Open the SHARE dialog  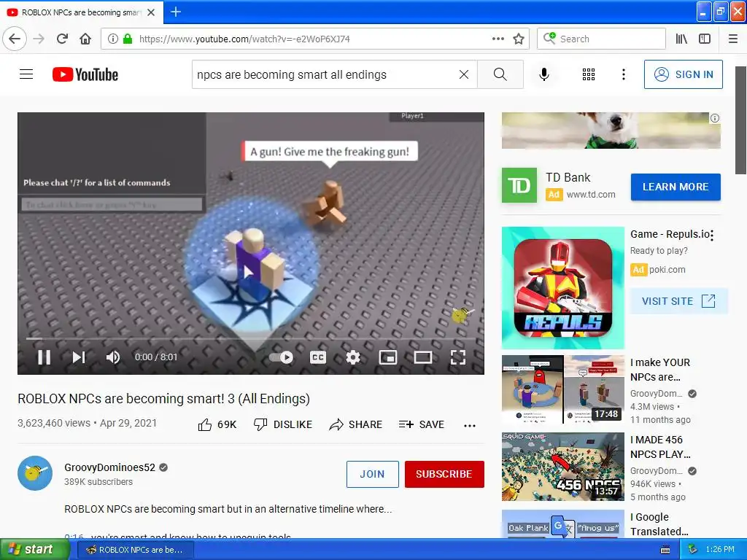356,424
